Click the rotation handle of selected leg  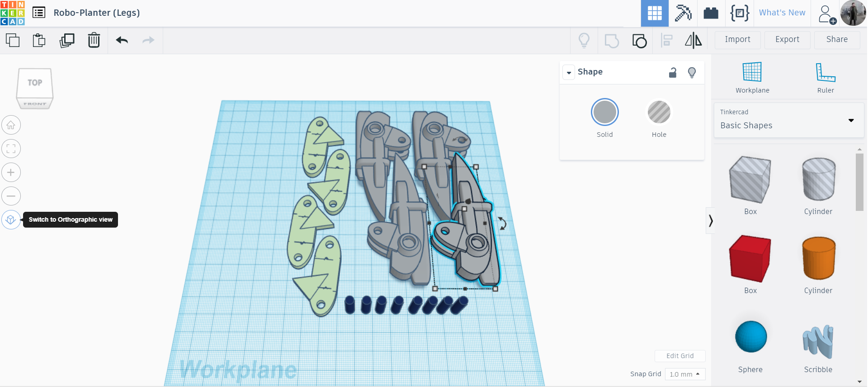coord(502,223)
